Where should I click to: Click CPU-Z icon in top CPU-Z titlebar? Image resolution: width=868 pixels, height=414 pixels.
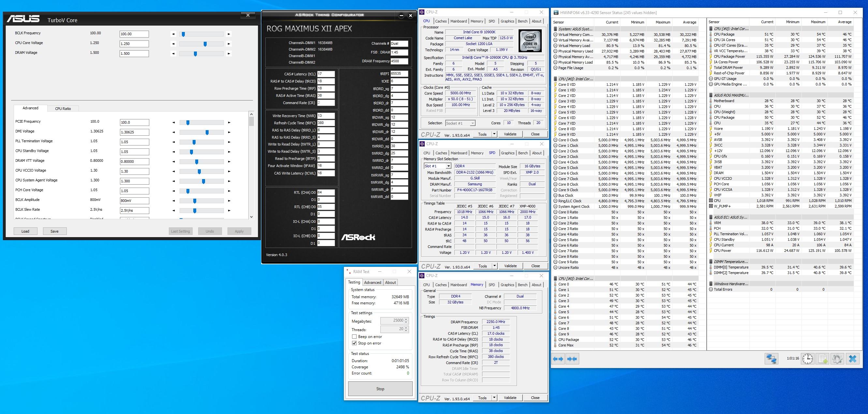[x=422, y=12]
